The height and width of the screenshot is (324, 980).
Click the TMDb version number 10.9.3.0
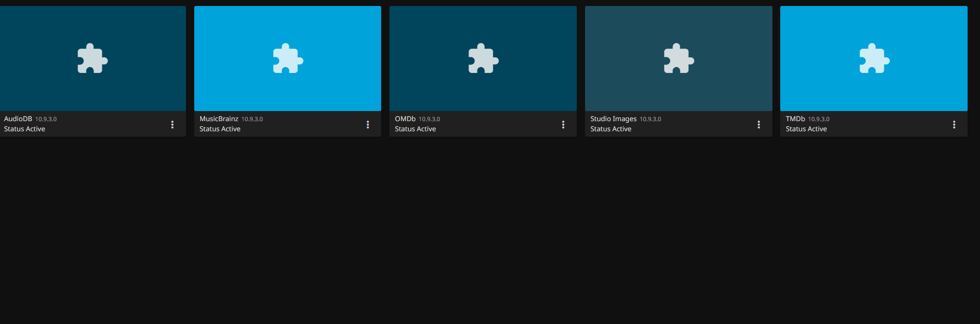click(818, 119)
